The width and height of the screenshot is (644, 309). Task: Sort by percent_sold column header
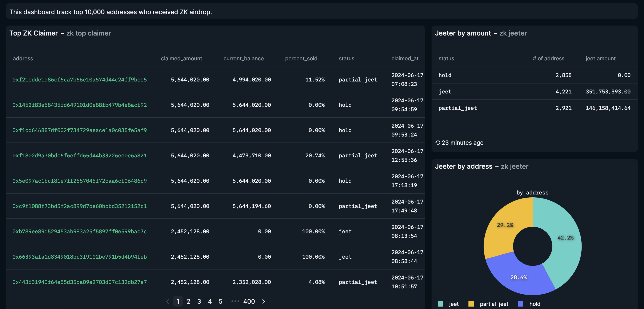(x=301, y=58)
